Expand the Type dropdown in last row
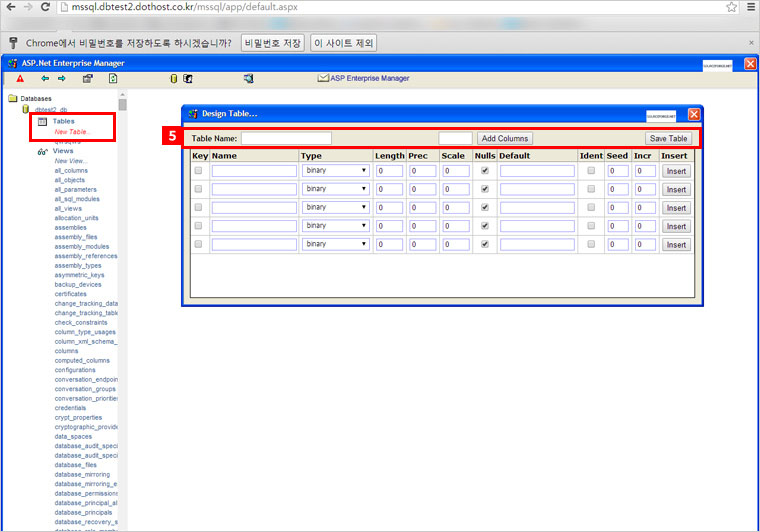The image size is (760, 532). click(x=335, y=244)
